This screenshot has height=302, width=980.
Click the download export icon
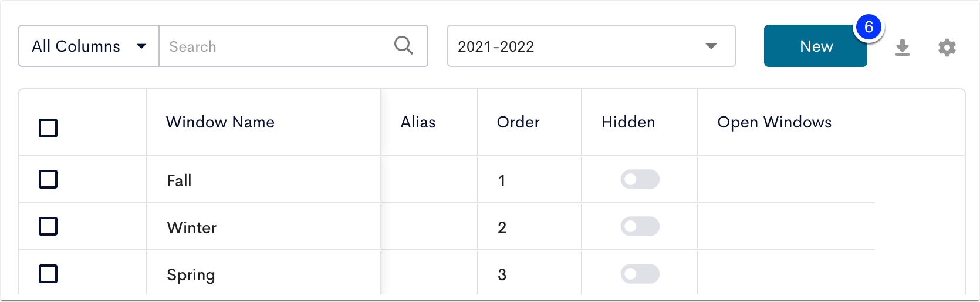click(903, 48)
